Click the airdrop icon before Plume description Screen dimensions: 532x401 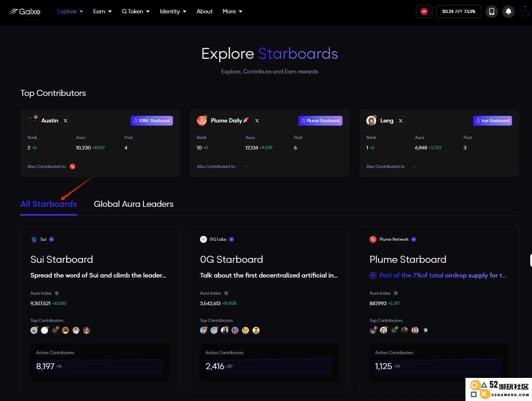[x=373, y=275]
